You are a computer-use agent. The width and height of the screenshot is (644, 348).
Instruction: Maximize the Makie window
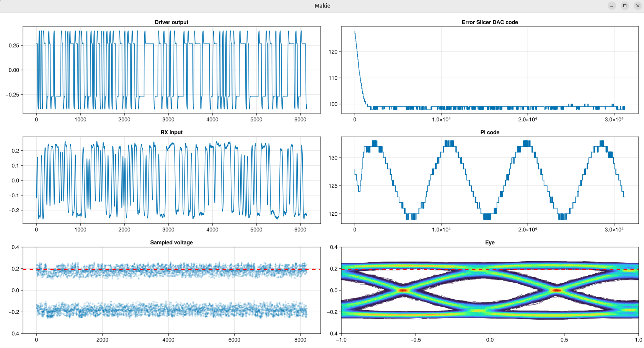pos(624,6)
